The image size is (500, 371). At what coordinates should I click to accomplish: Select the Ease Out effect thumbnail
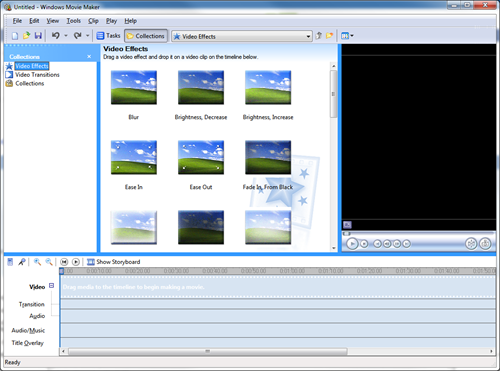(x=201, y=158)
